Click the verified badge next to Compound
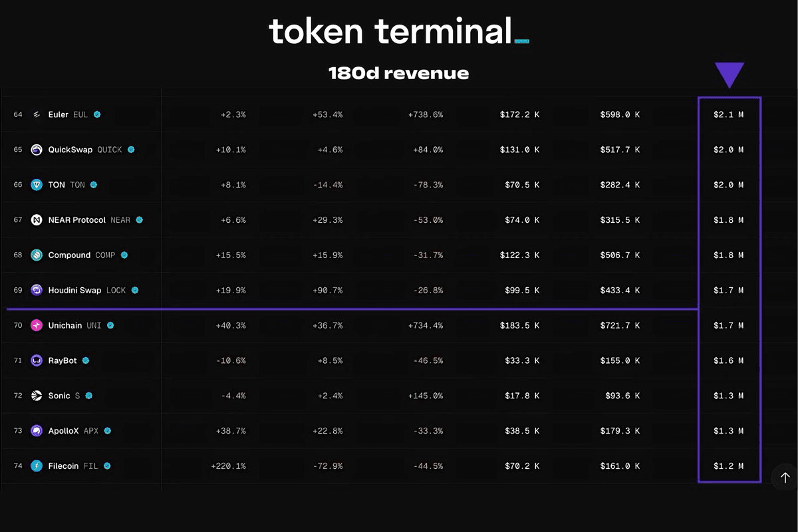798x532 pixels. 124,255
